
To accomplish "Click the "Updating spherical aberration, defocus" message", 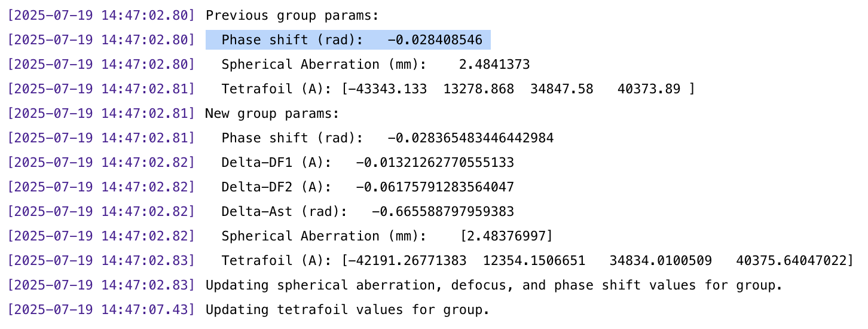I will click(494, 285).
